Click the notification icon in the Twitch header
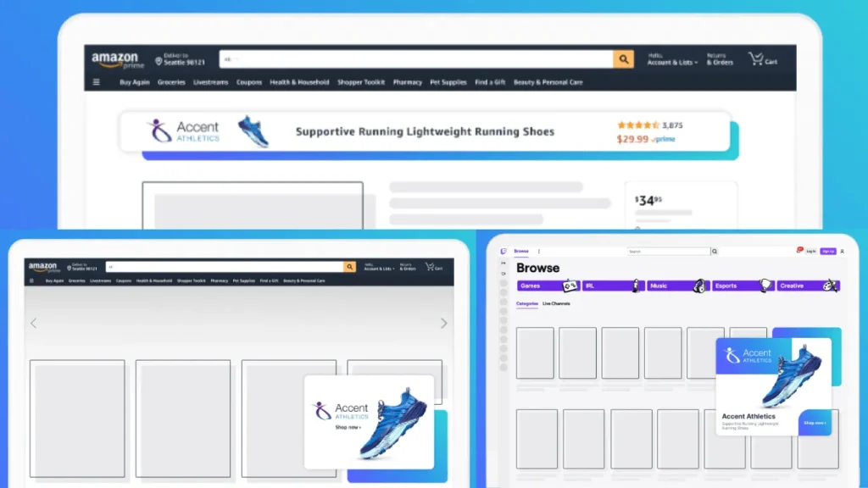The width and height of the screenshot is (868, 488). pos(799,251)
